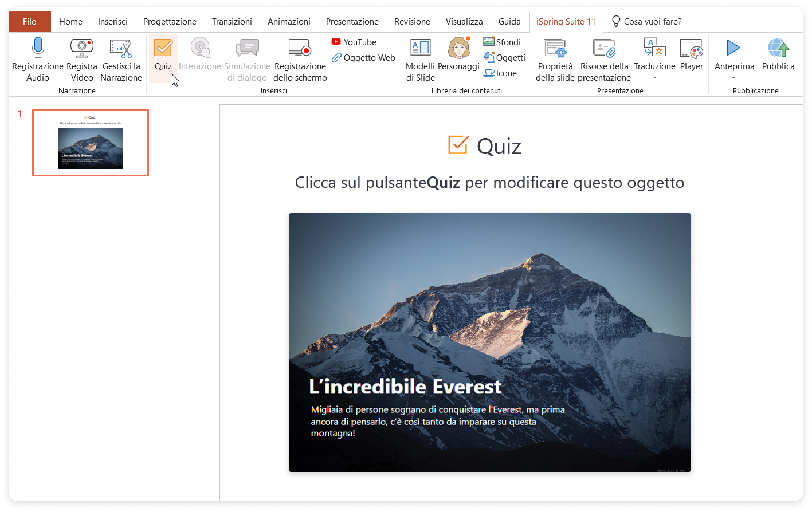Open Gestisci la Narrazione tool
Screen dimensions: 812x512
(x=121, y=48)
